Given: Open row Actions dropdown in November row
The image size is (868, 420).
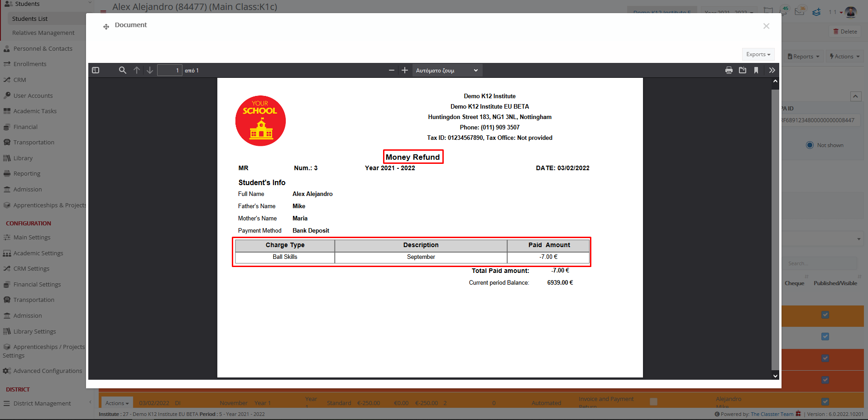Looking at the screenshot, I should click(x=117, y=403).
